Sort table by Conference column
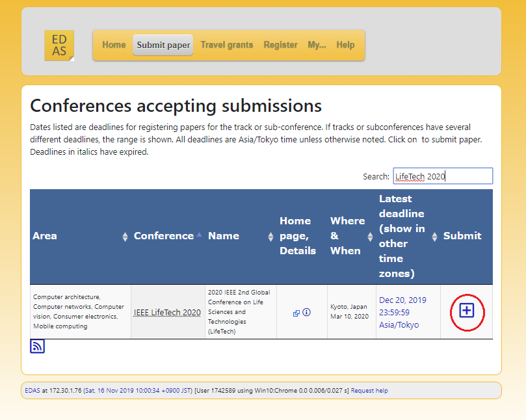Viewport: 526px width, 420px height. 199,235
